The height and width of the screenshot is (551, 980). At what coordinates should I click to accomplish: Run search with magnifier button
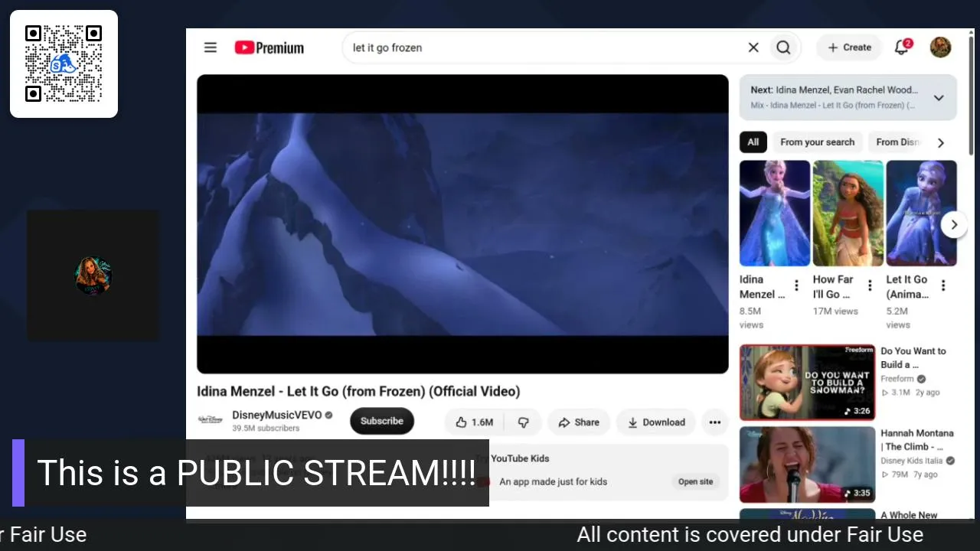[x=783, y=47]
